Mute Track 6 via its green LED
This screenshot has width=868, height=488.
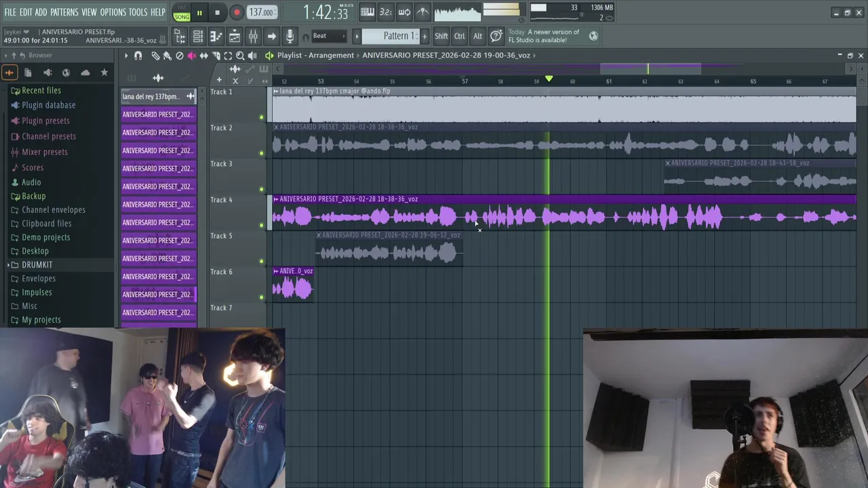[x=261, y=297]
